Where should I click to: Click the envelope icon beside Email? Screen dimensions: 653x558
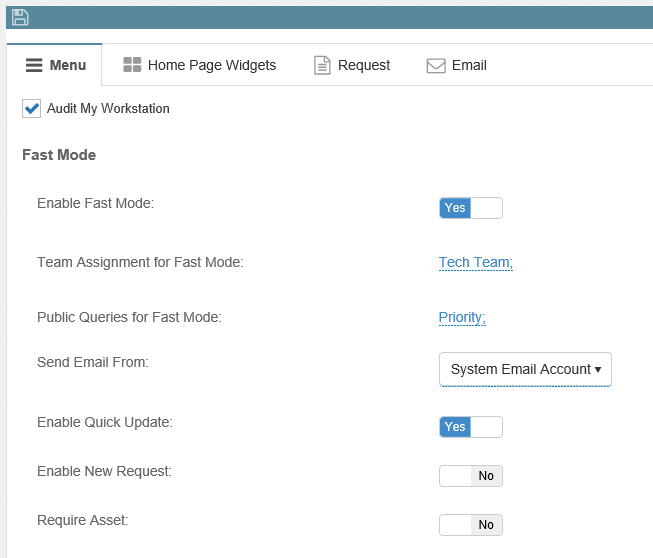436,65
